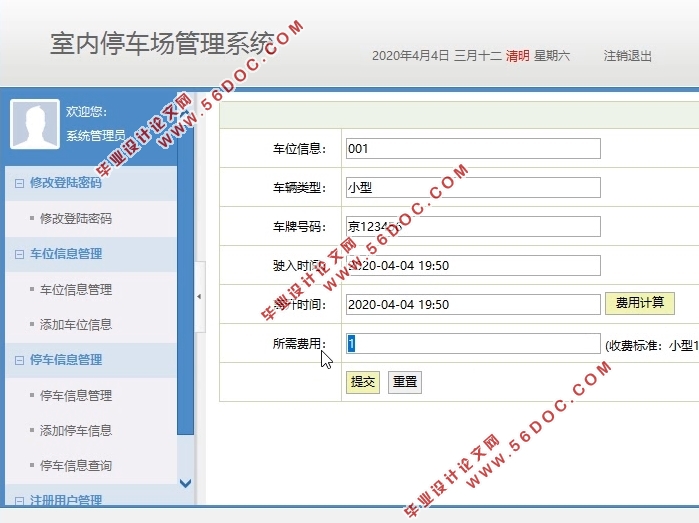The height and width of the screenshot is (523, 699).
Task: Click the 费用计算 button
Action: click(640, 303)
